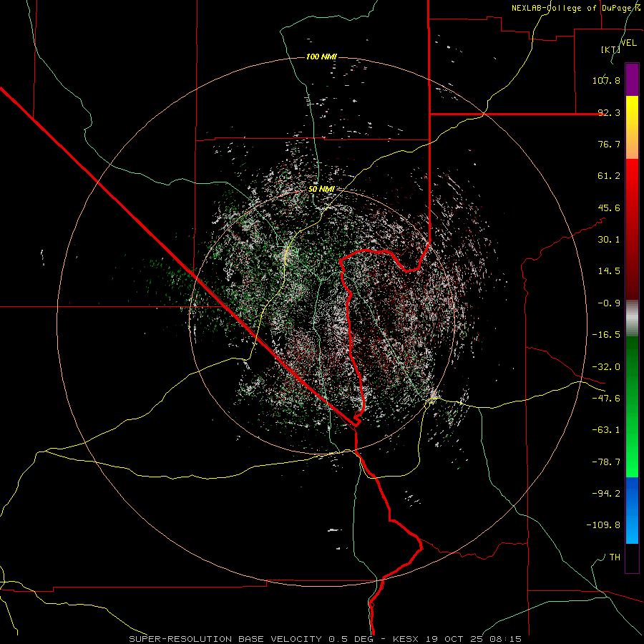Click the 50 NMI range ring label

(x=321, y=190)
